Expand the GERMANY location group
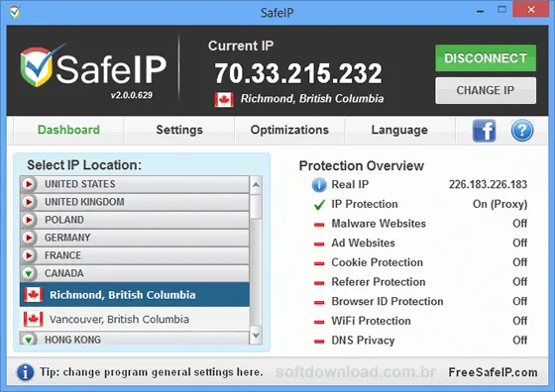 29,238
